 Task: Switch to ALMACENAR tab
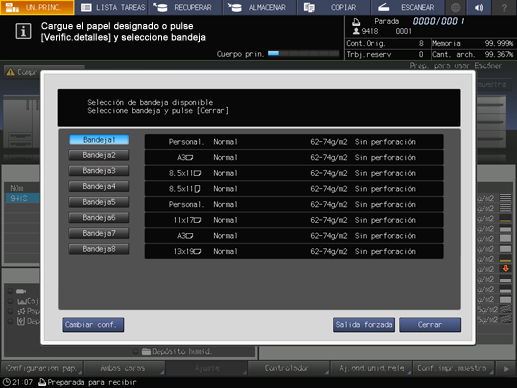260,7
